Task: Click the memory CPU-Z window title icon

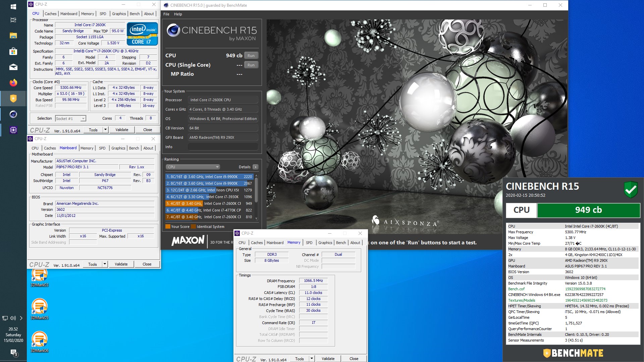Action: [x=237, y=233]
